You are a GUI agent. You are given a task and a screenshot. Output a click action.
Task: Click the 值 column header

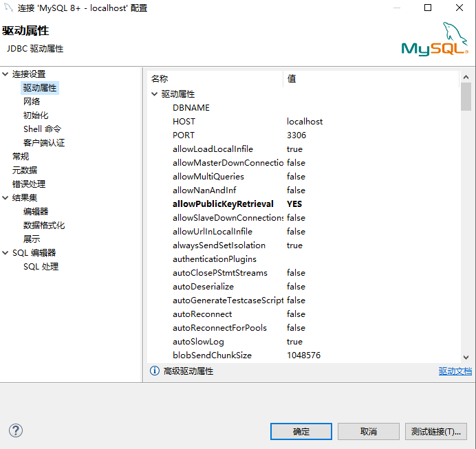point(371,79)
